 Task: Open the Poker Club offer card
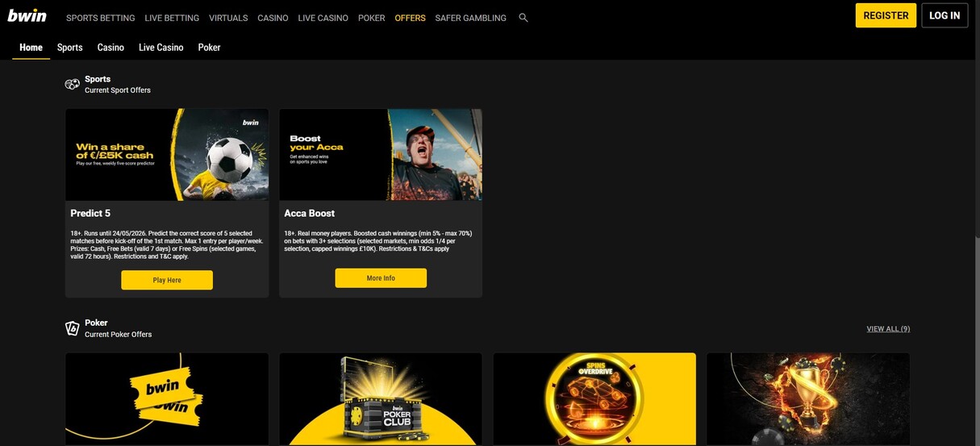[x=381, y=399]
